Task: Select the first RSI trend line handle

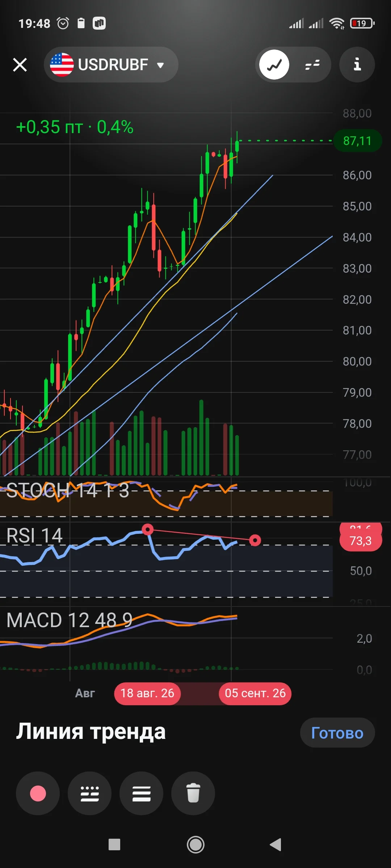Action: pos(147,530)
